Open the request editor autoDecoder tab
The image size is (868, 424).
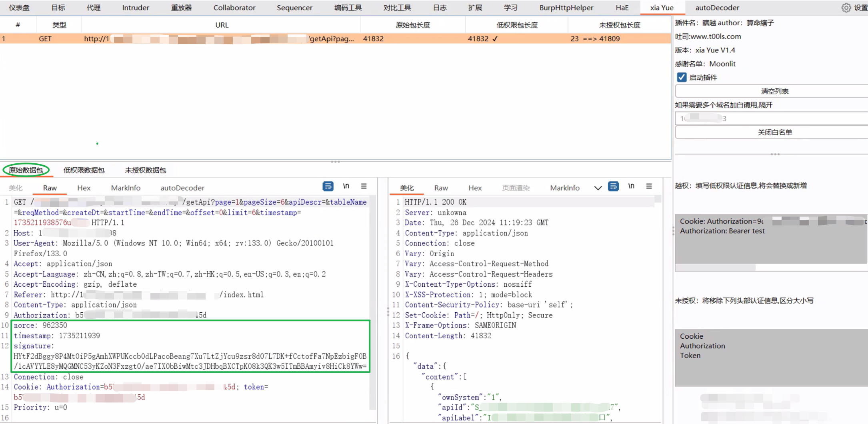(182, 188)
